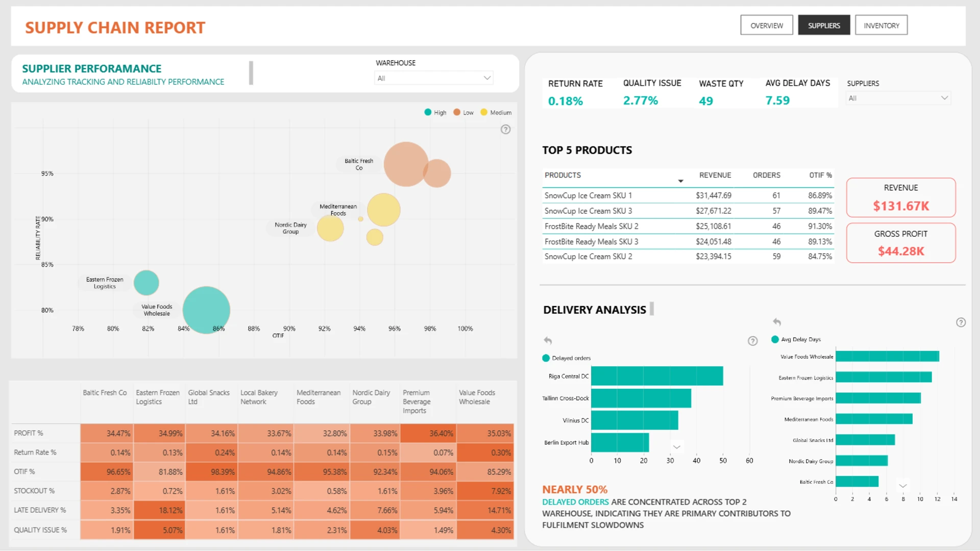Image resolution: width=980 pixels, height=551 pixels.
Task: Open the Warehouse filter dropdown
Action: tap(434, 78)
